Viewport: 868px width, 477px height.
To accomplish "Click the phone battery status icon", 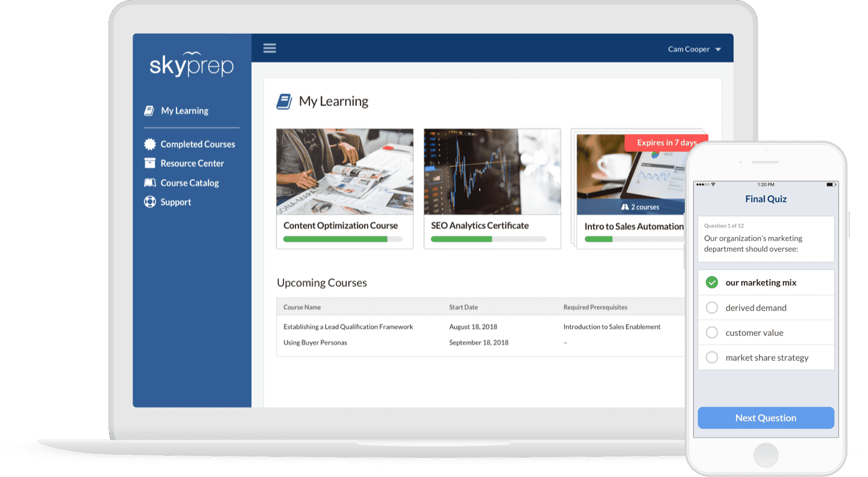I will click(831, 184).
